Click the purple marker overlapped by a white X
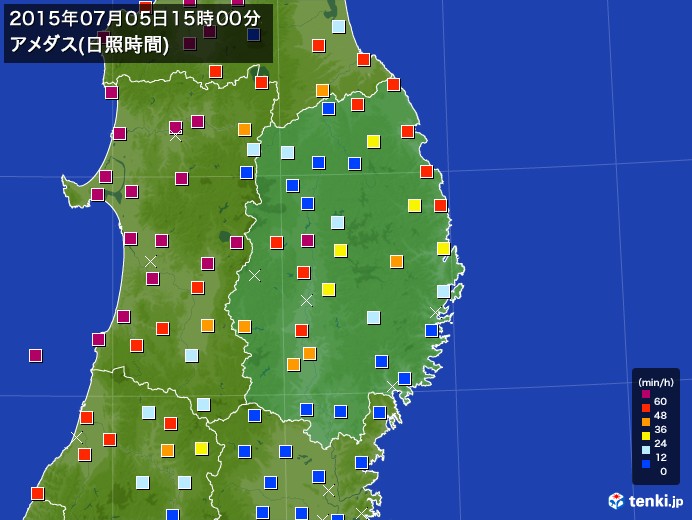Screen dimensions: 692x520 coord(176,128)
